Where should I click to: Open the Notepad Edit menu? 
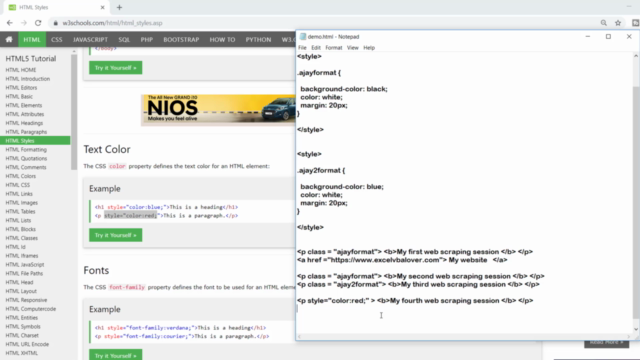click(316, 48)
